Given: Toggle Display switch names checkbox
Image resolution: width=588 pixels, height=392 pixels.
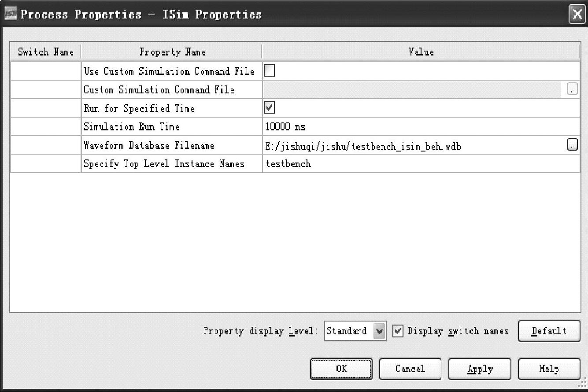Looking at the screenshot, I should pos(398,331).
